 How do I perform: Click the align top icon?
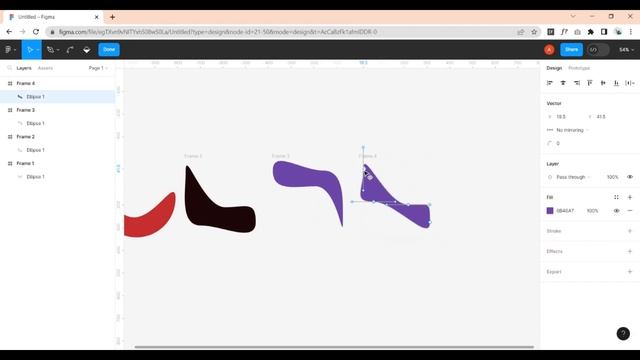pos(590,83)
